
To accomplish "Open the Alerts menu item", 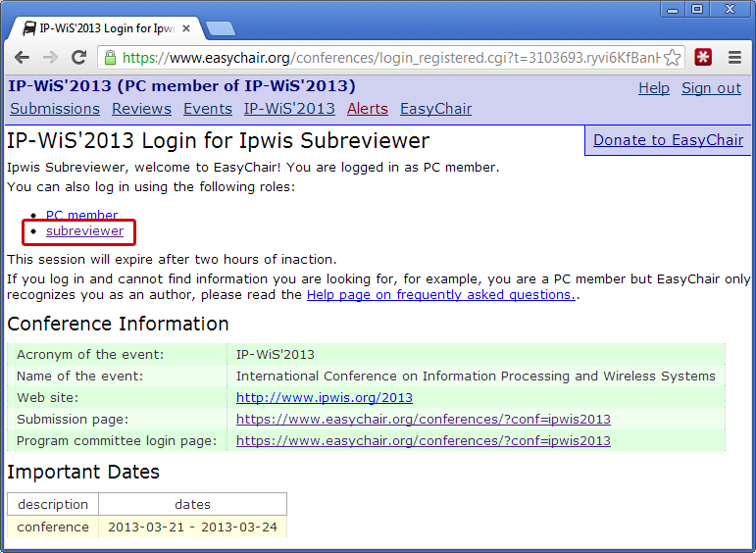I will pos(367,109).
